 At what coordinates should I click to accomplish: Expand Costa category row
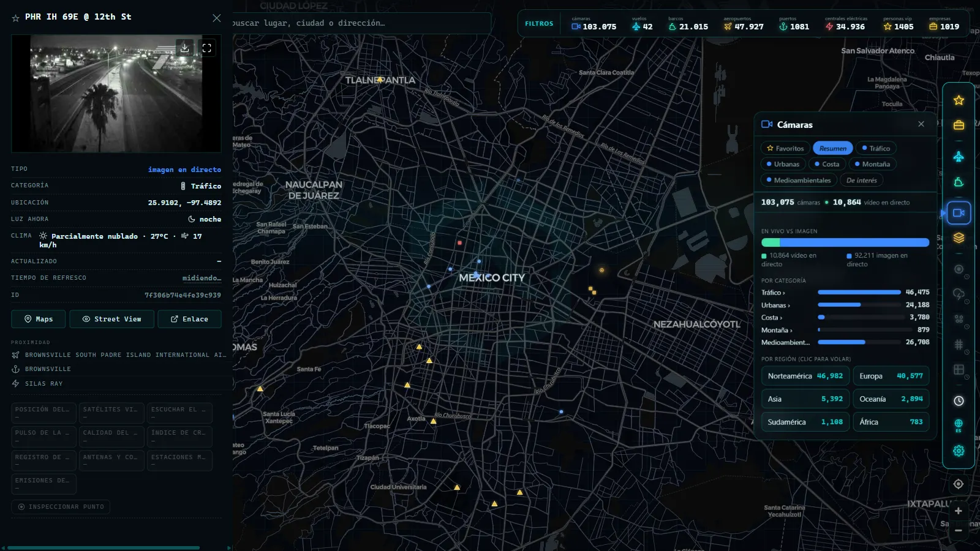click(845, 317)
